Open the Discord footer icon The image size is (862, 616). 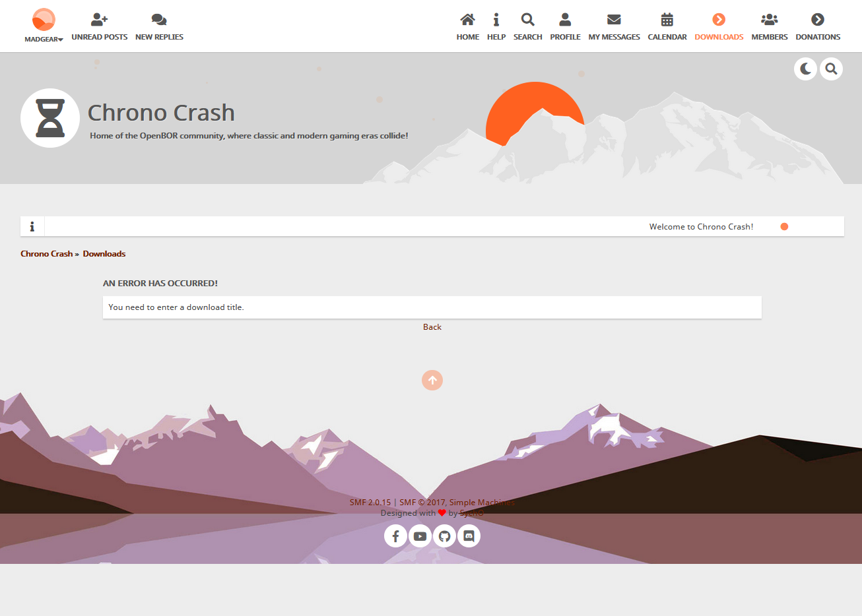(x=469, y=536)
